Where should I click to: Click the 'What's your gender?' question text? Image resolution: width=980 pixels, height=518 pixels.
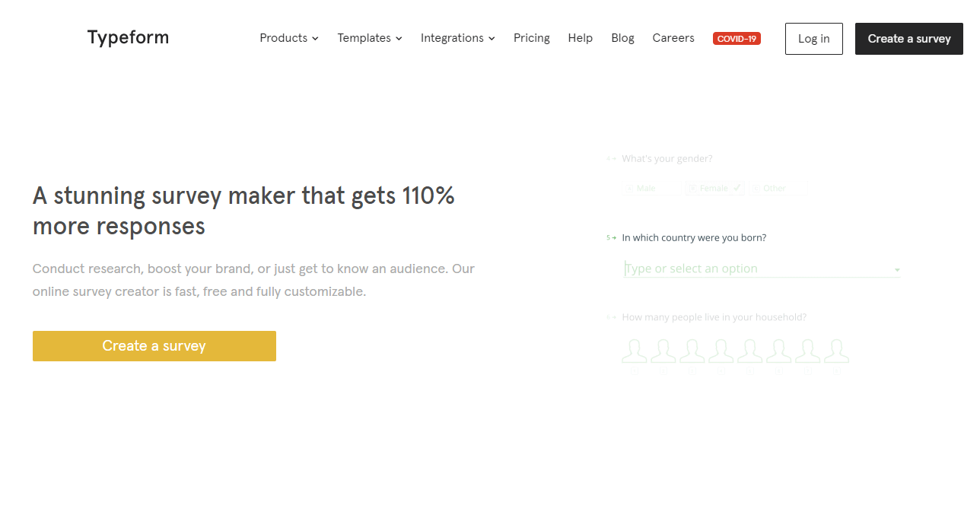tap(667, 158)
